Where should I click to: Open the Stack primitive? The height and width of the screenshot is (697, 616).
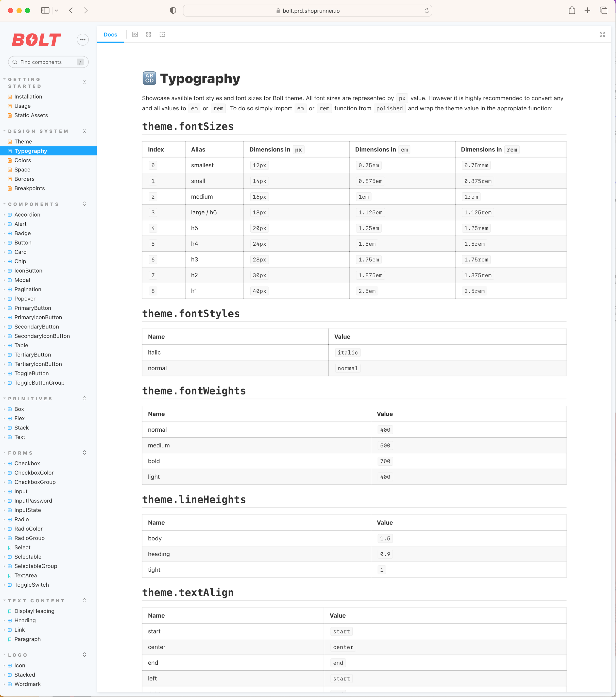[21, 428]
